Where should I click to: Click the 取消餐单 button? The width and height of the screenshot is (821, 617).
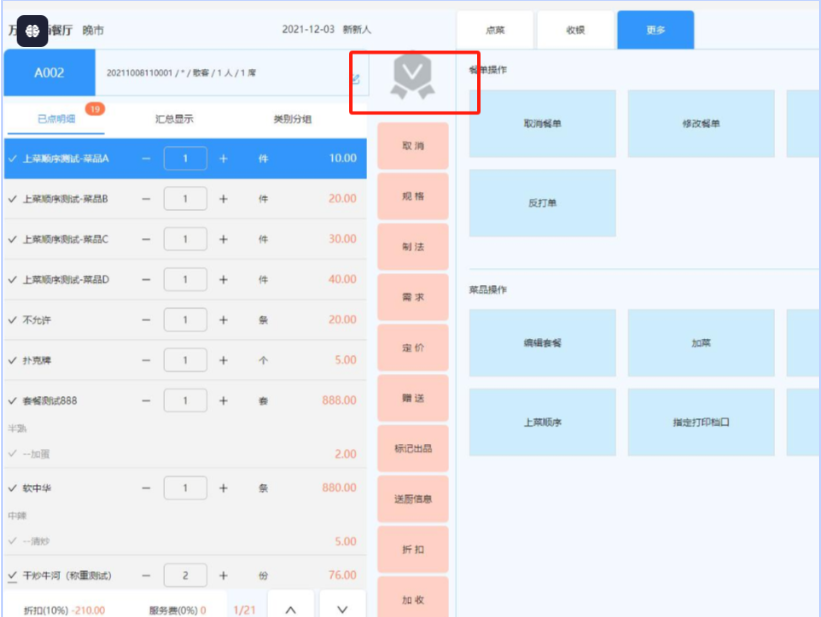[x=542, y=124]
